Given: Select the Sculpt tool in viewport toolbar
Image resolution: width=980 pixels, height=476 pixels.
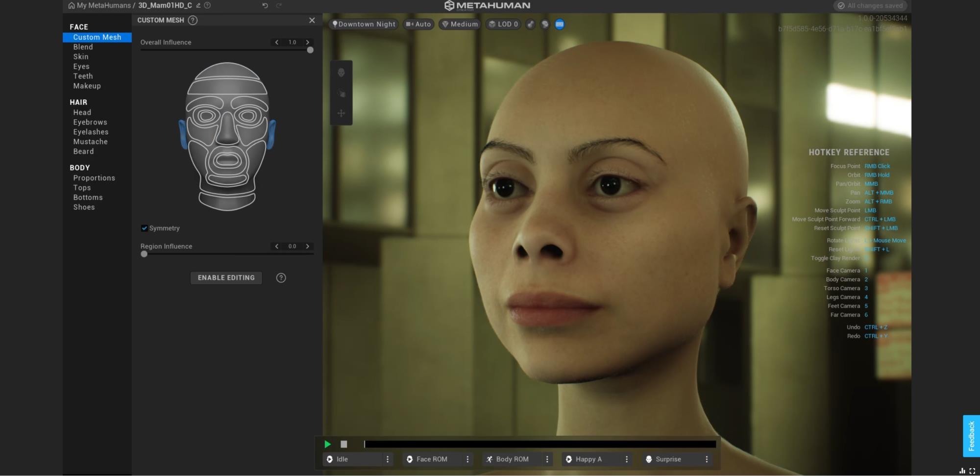Looking at the screenshot, I should [342, 93].
